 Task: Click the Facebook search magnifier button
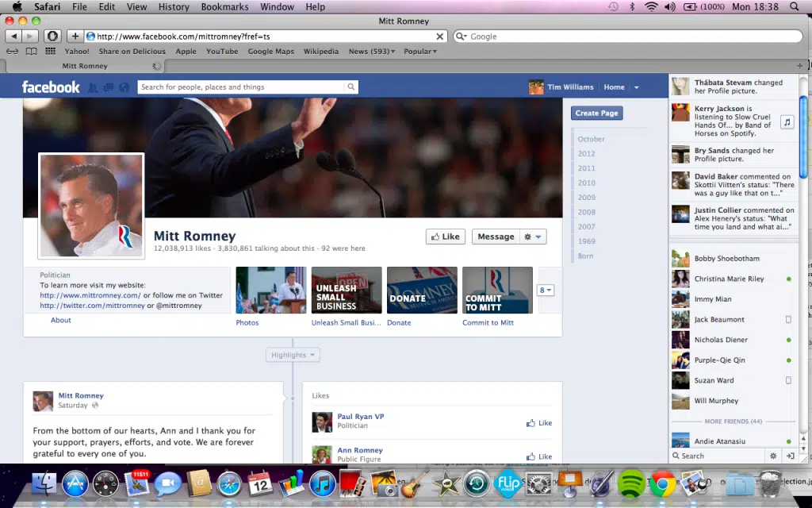tap(351, 87)
